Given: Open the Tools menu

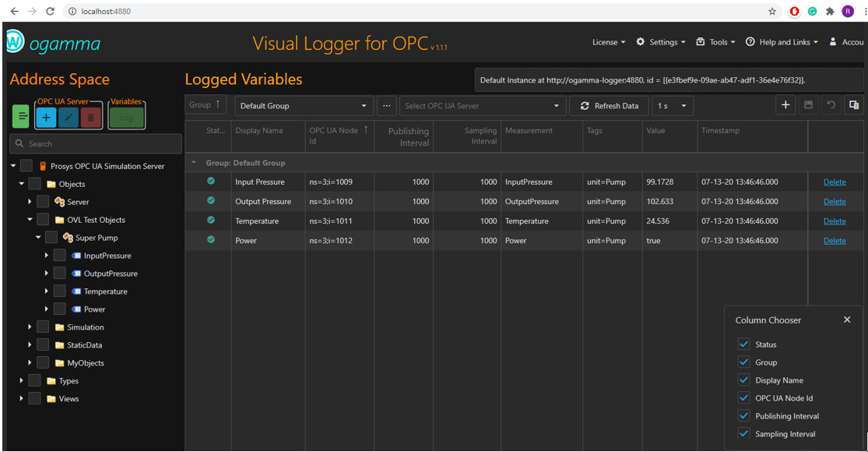Looking at the screenshot, I should [715, 42].
